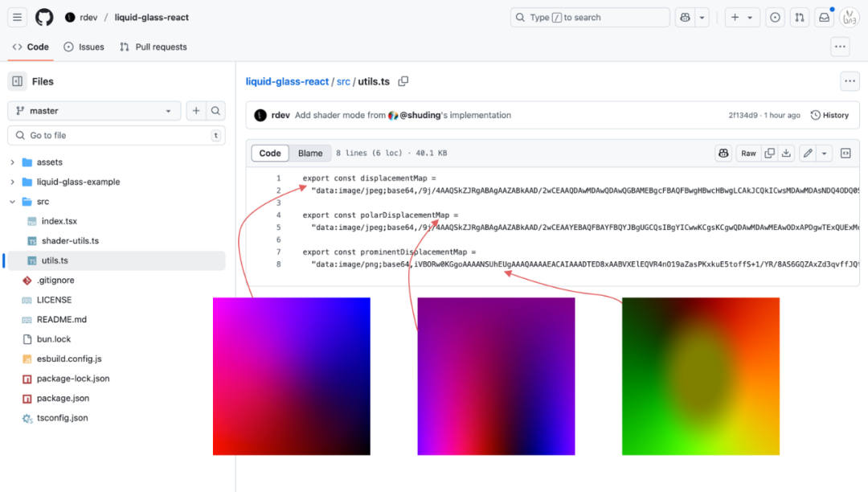Add a file with plus button
Image resolution: width=868 pixels, height=492 pixels.
coord(196,111)
